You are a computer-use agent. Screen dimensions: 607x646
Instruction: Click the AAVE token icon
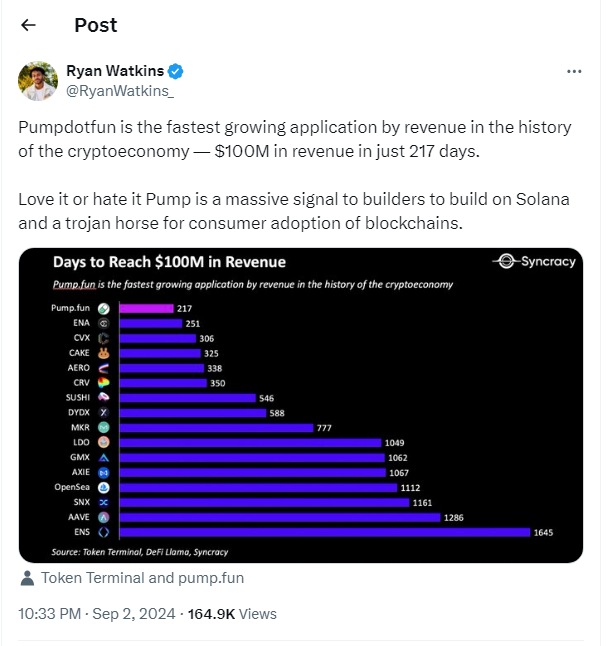click(103, 517)
